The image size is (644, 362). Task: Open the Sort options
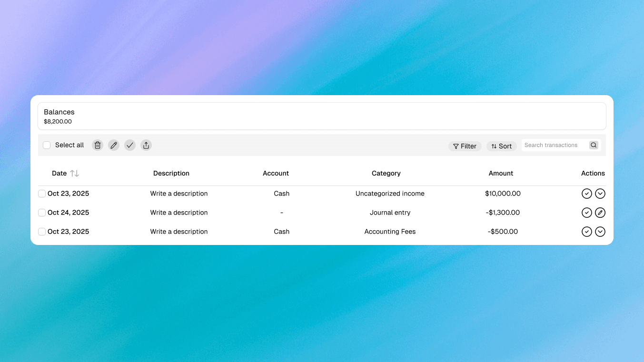501,146
